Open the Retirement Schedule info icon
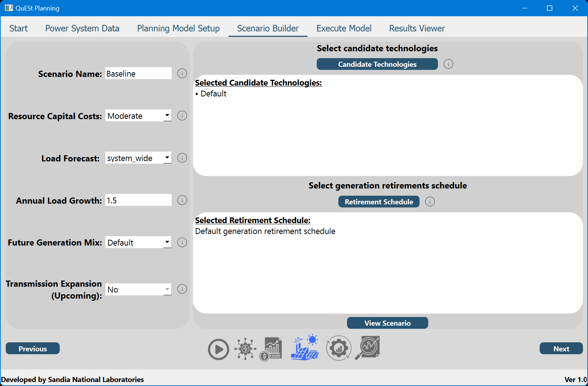This screenshot has width=588, height=386. [x=430, y=202]
